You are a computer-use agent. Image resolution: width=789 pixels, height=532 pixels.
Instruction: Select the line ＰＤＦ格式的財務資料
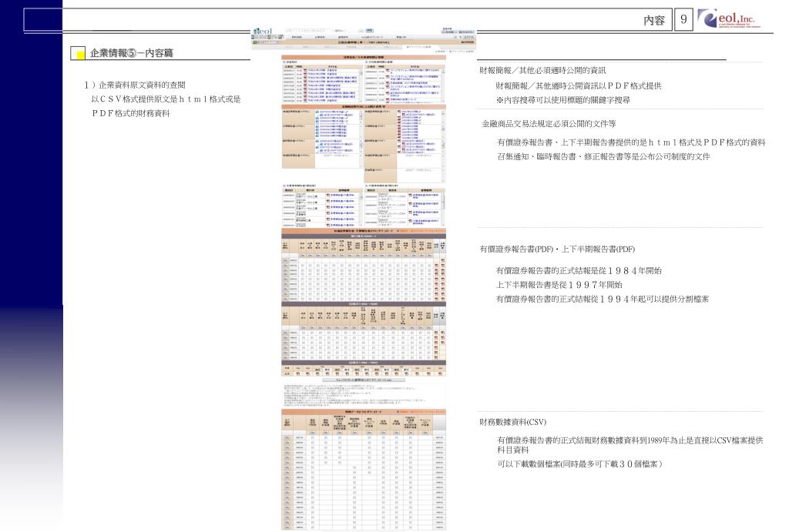click(131, 113)
